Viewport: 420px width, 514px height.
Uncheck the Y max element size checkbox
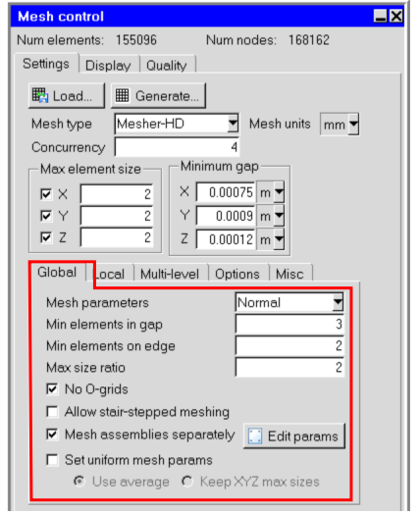46,216
